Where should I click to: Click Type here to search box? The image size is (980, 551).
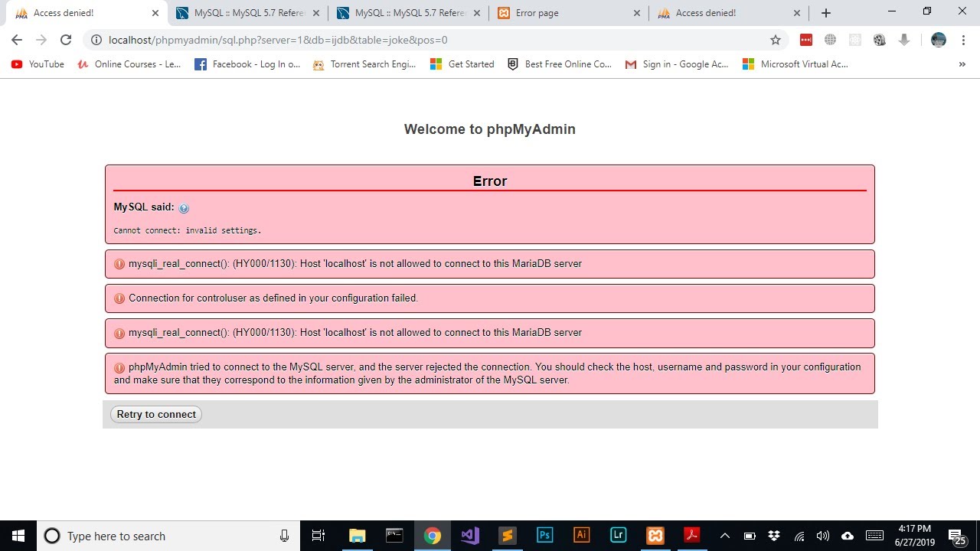[168, 536]
